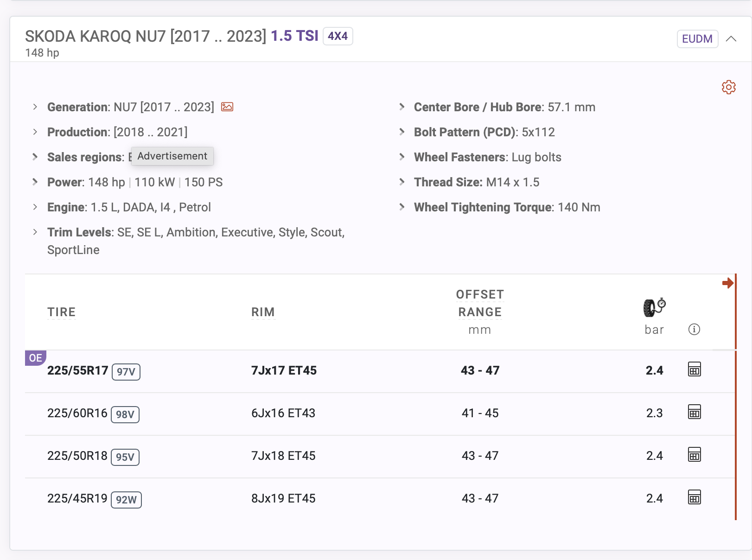
Task: Click offset range 41 - 45
Action: [x=480, y=413]
